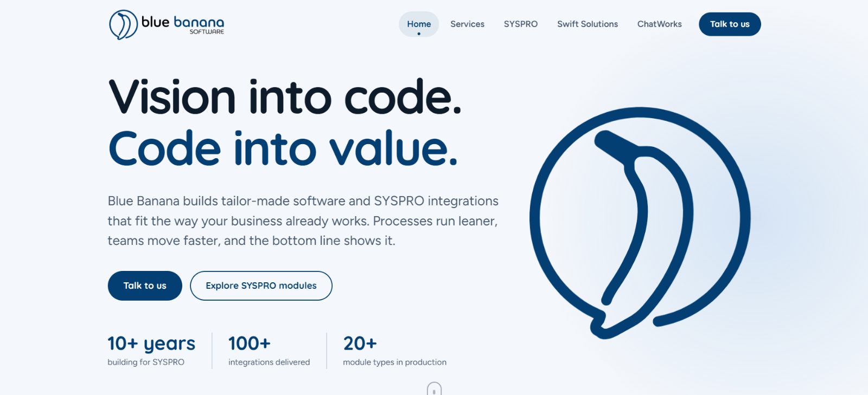The height and width of the screenshot is (395, 868).
Task: Click the "100+" statistic
Action: 250,344
